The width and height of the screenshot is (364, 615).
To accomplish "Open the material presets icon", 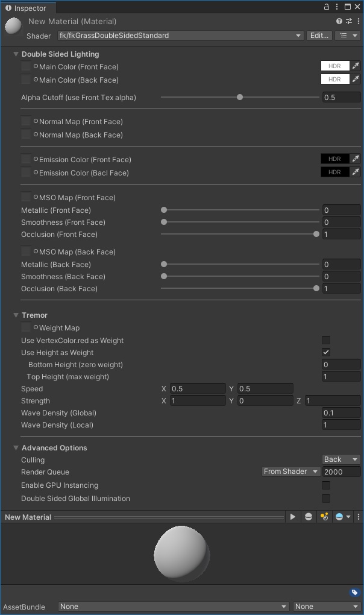I will pos(348,22).
